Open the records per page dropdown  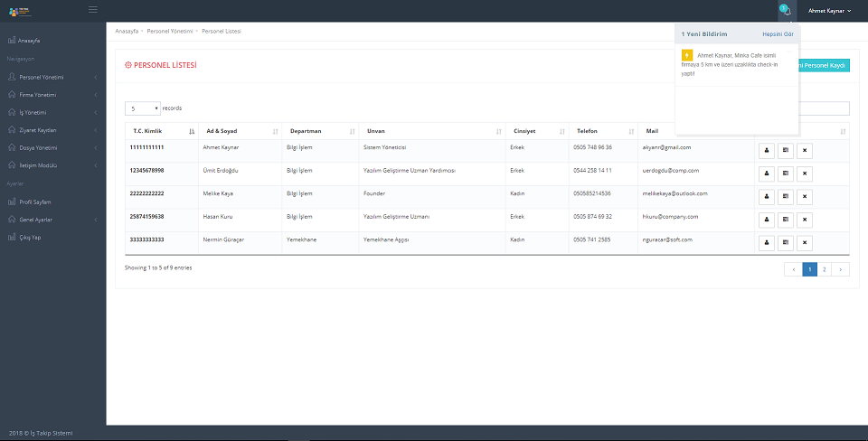[x=143, y=108]
